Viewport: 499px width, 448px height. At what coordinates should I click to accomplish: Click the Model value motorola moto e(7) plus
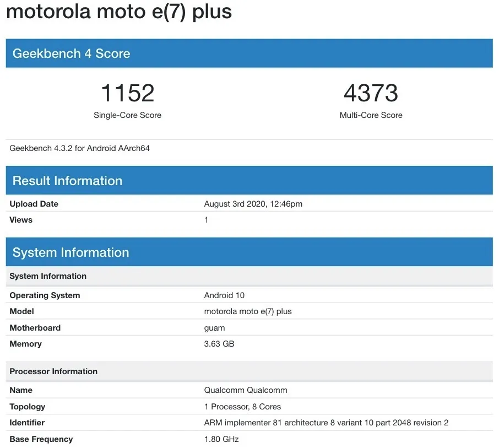pyautogui.click(x=248, y=311)
